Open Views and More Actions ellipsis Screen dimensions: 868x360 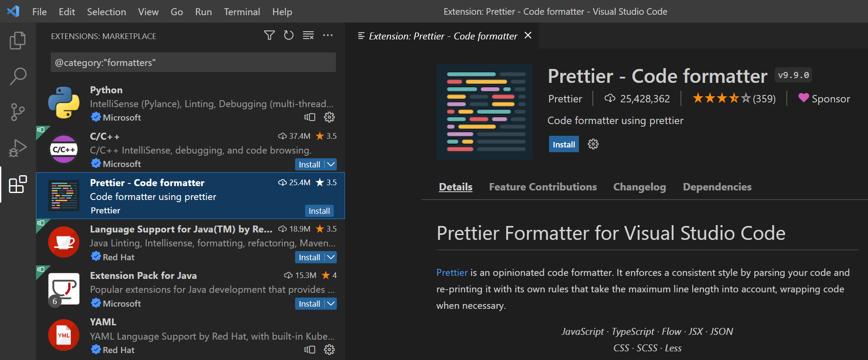click(328, 35)
